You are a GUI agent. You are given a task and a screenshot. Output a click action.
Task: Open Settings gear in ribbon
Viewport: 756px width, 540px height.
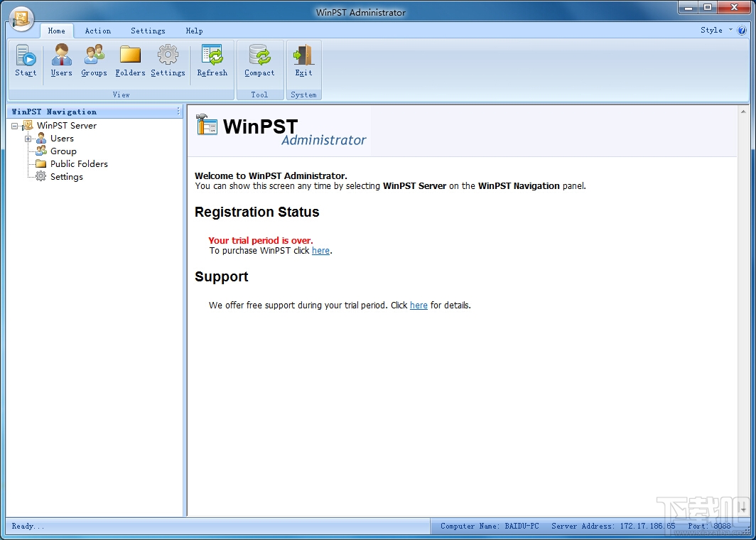click(x=168, y=61)
